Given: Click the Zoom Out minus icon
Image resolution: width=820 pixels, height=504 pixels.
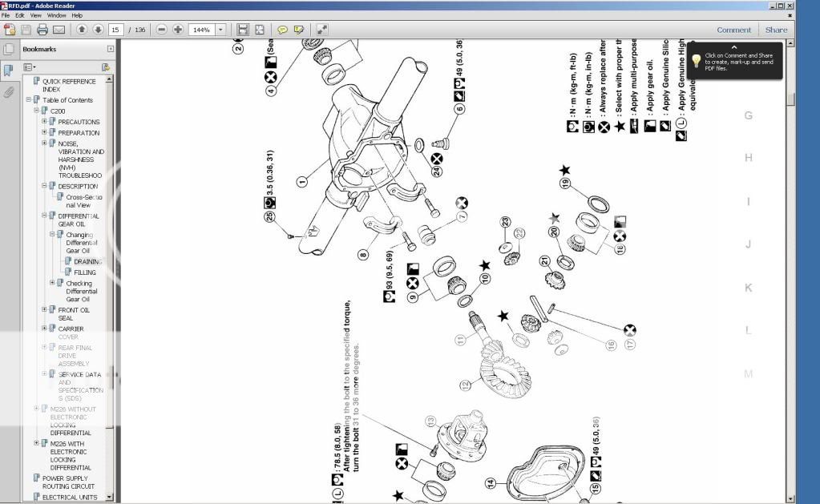Looking at the screenshot, I should point(162,29).
